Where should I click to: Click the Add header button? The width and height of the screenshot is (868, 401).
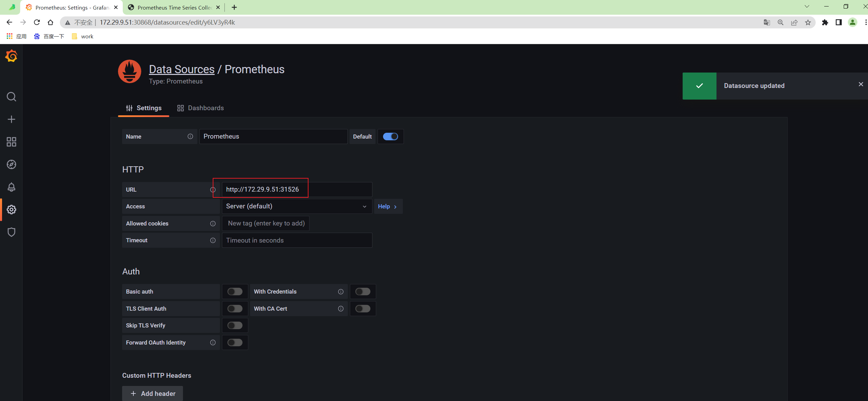point(153,393)
